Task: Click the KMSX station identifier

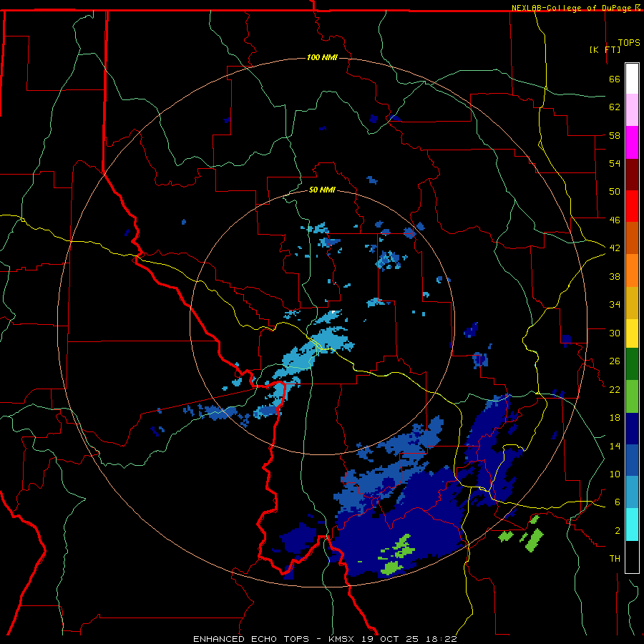Action: (x=341, y=639)
